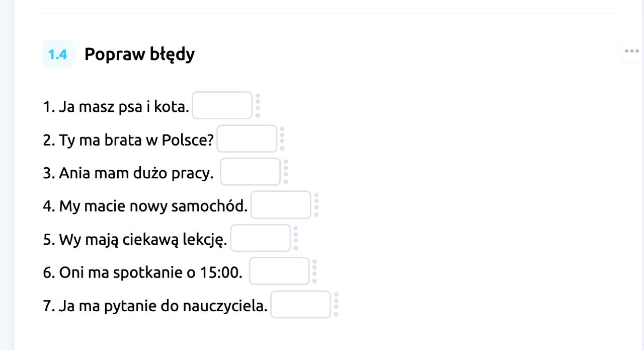644x350 pixels.
Task: Click the answer box after "Ania mam dużo pracy."
Action: click(250, 172)
